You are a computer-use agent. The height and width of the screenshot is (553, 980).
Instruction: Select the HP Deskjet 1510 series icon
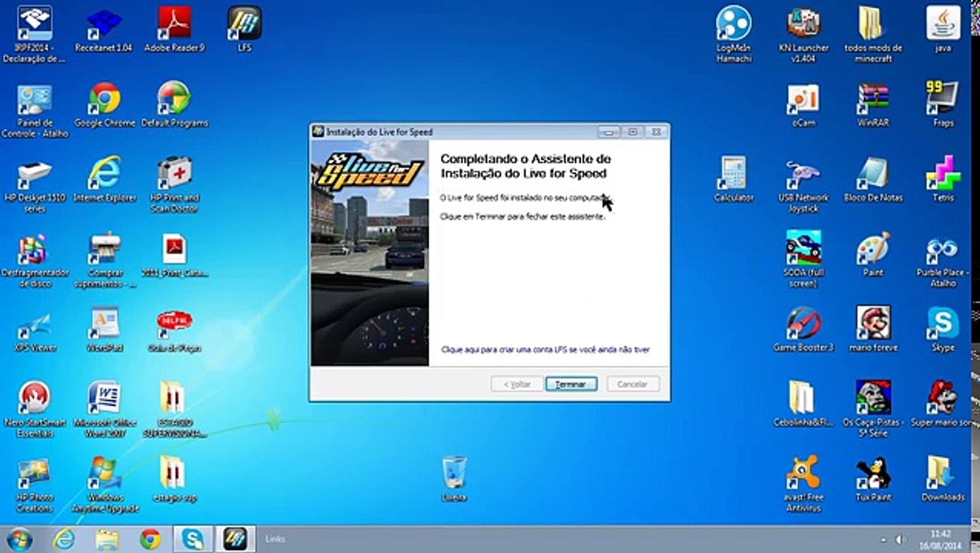point(34,185)
